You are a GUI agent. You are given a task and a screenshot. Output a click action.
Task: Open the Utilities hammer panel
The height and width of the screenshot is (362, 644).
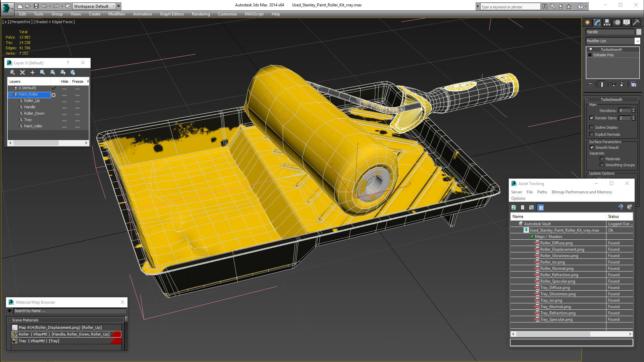pos(636,22)
